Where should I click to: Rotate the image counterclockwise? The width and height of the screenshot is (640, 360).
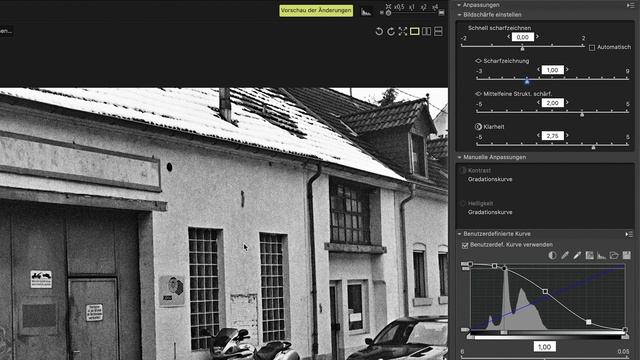[379, 31]
